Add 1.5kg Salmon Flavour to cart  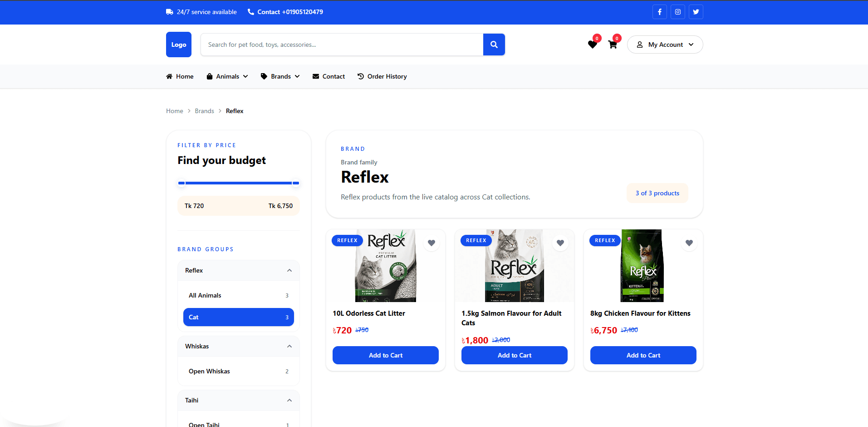pos(515,355)
